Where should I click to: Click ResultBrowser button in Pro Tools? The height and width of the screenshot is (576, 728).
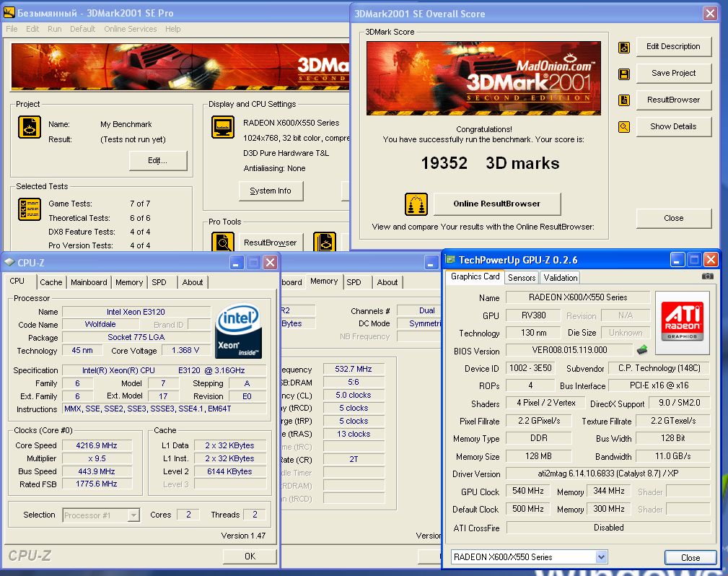271,242
